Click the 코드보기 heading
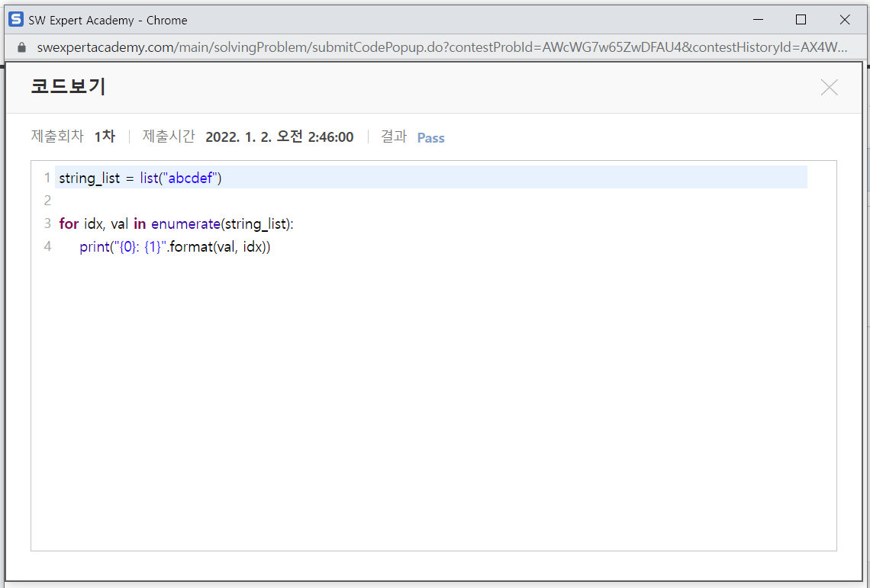This screenshot has height=588, width=870. point(68,86)
